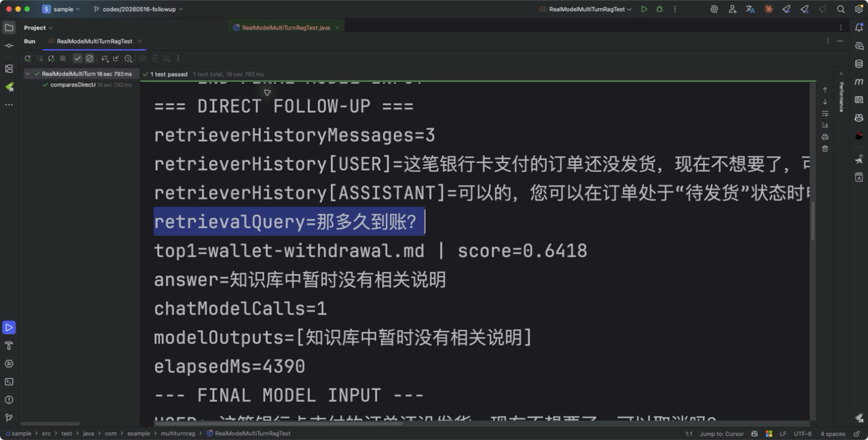Viewport: 868px width, 440px height.
Task: Click UTF-8 encoding in status bar
Action: click(x=803, y=434)
